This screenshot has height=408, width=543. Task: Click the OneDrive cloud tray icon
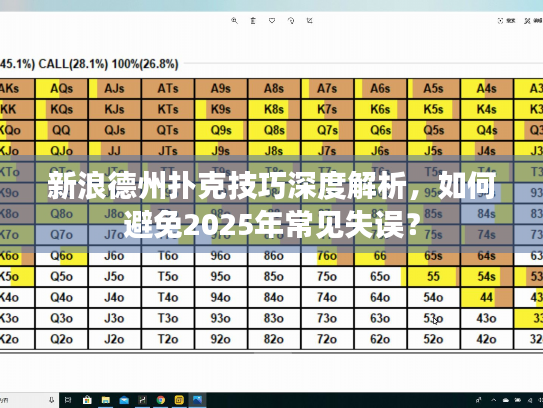[506, 400]
